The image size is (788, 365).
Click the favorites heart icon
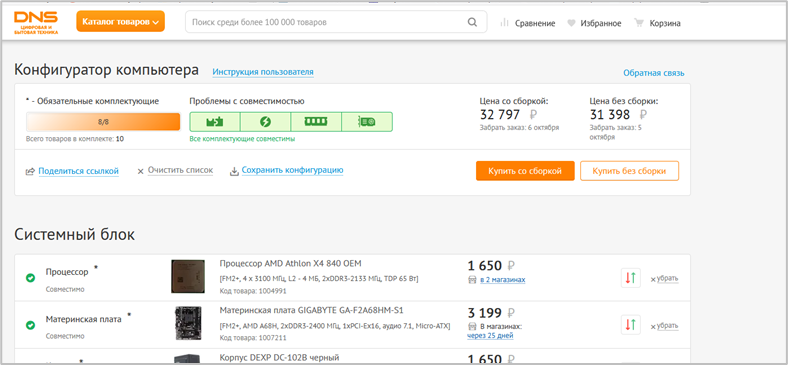click(571, 23)
